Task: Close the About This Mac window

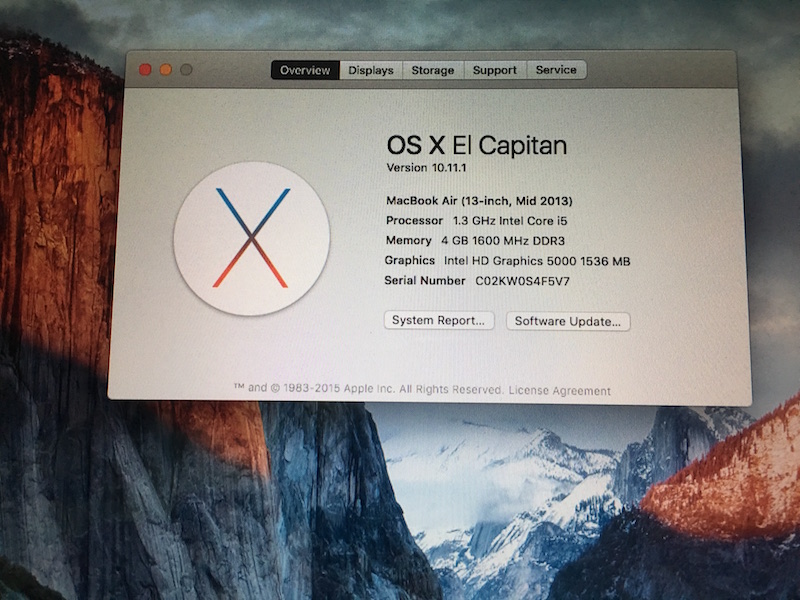Action: tap(145, 70)
